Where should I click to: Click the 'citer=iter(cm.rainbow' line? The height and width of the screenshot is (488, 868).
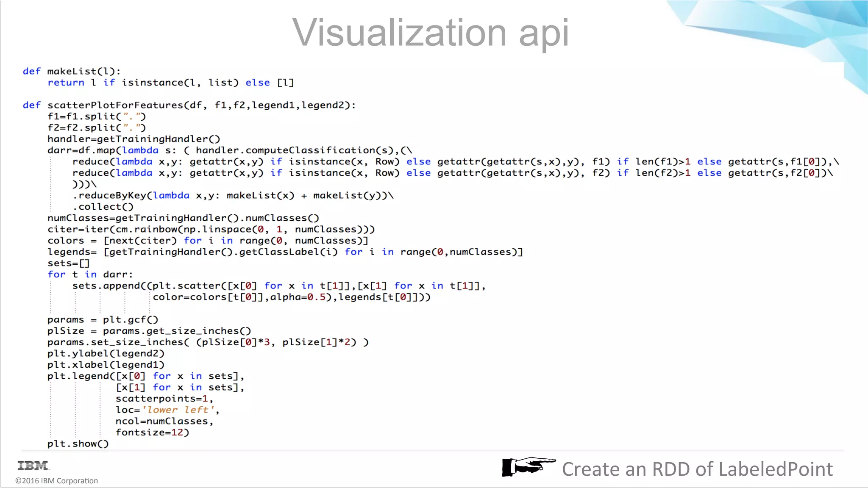pyautogui.click(x=211, y=229)
